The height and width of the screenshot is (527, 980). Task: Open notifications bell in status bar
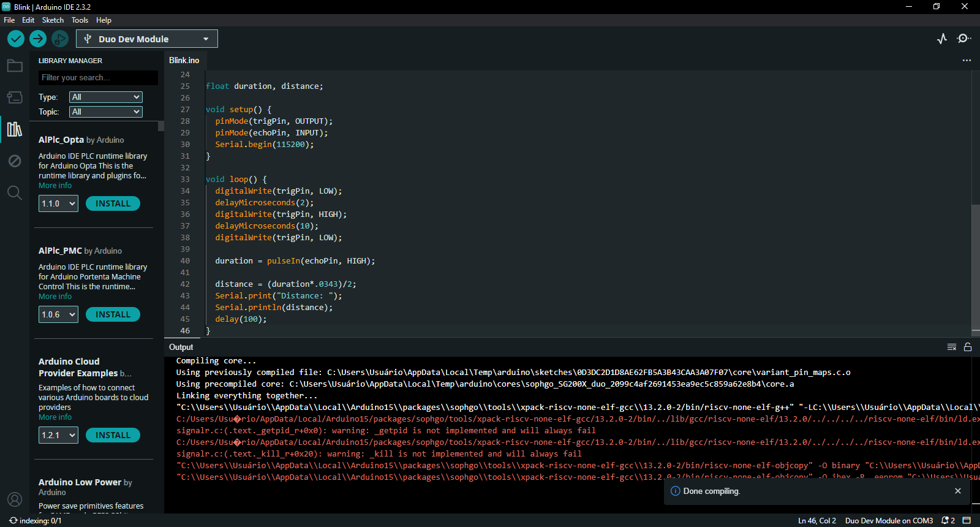pyautogui.click(x=948, y=520)
